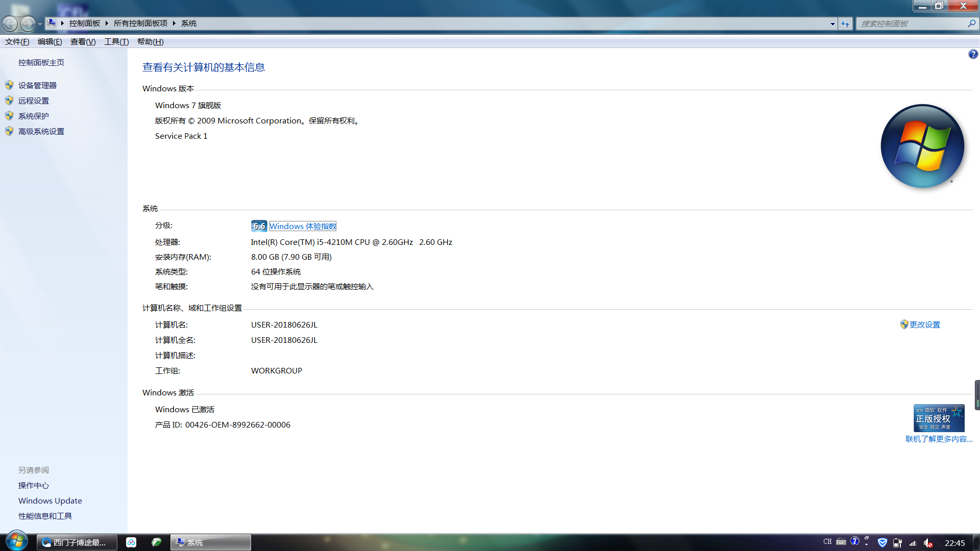
Task: Click the blue help question icon
Action: (973, 54)
